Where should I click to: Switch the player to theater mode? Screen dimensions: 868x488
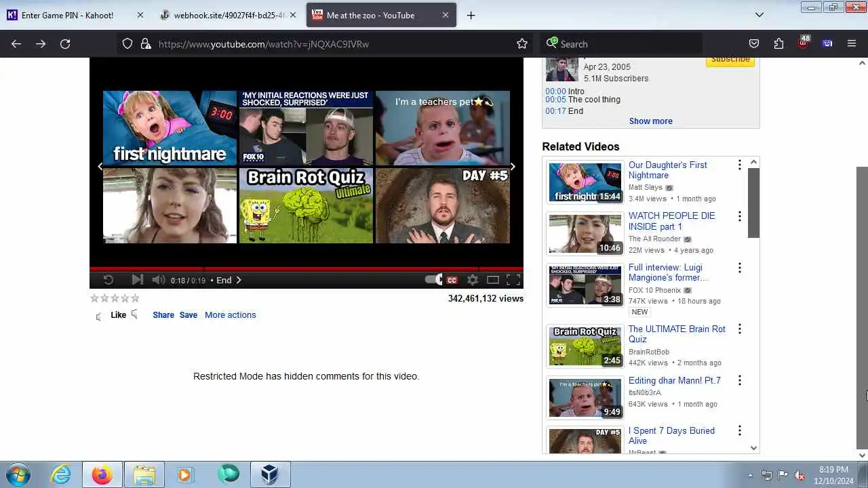(493, 280)
